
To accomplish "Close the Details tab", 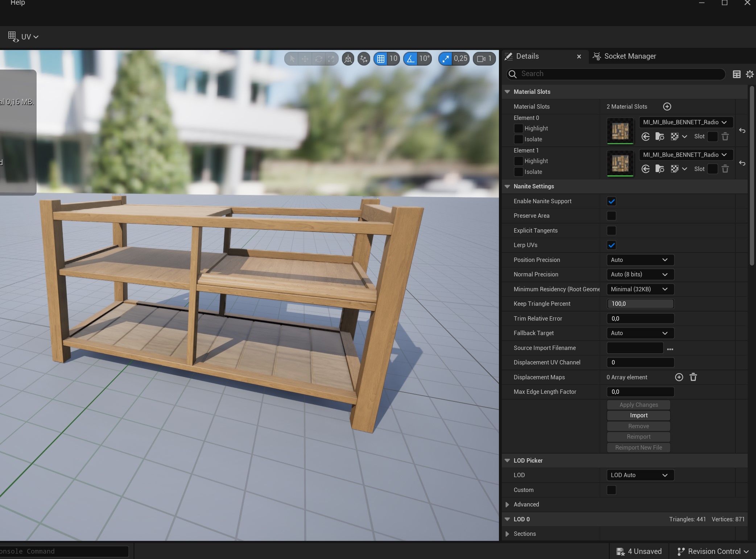I will (x=579, y=57).
